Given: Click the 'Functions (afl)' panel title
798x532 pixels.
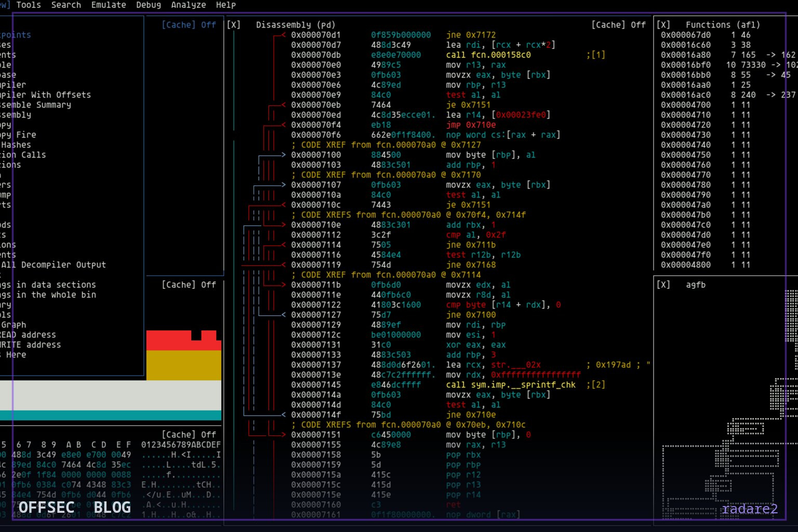Looking at the screenshot, I should pyautogui.click(x=723, y=25).
